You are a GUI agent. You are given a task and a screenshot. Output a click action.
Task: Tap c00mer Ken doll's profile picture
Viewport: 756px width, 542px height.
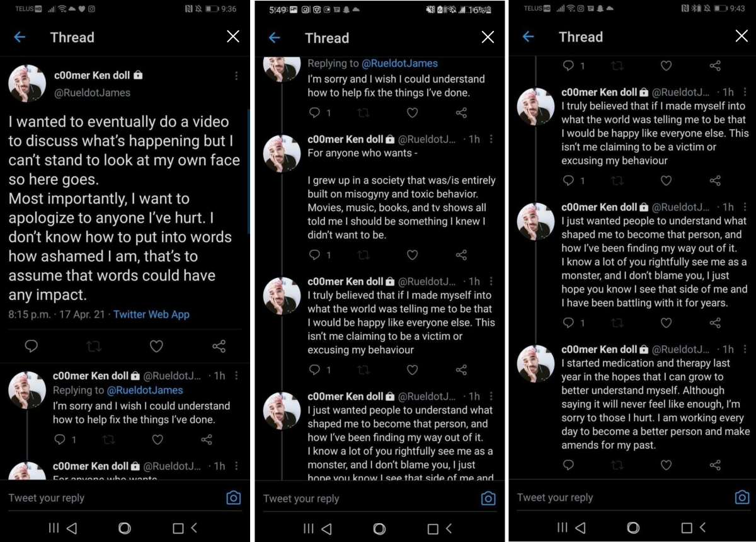[x=26, y=83]
